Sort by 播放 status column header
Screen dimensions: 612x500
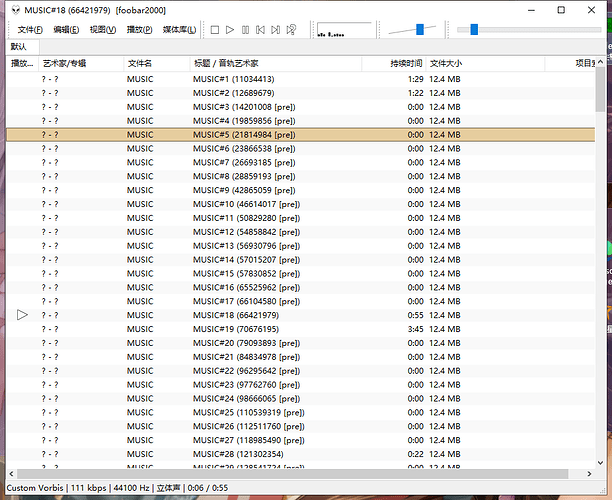pos(22,63)
